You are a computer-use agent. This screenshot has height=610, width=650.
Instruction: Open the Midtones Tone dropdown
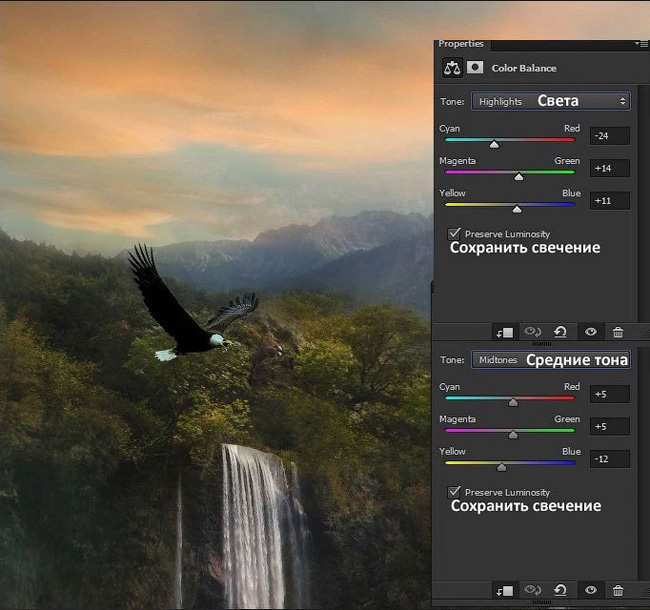(x=551, y=360)
